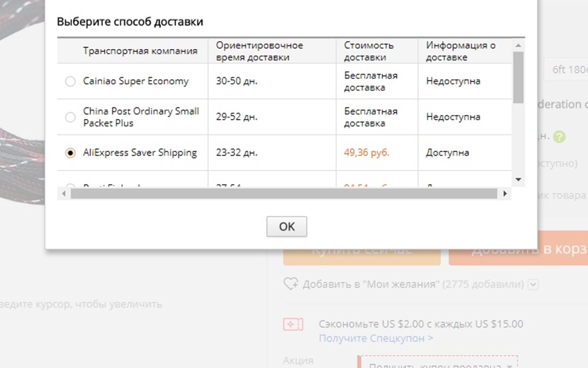Click 'Бесплатная доставка' in the Cainiao row
The height and width of the screenshot is (368, 588).
371,82
